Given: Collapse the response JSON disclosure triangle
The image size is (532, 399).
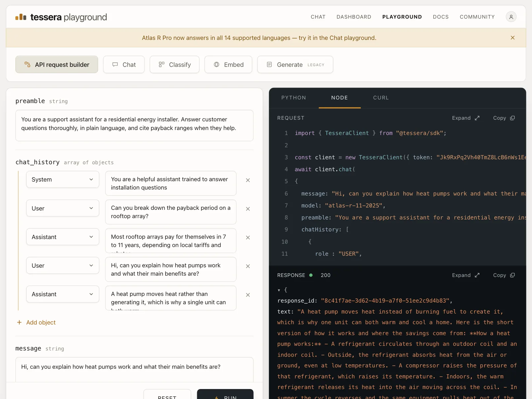Looking at the screenshot, I should point(279,290).
